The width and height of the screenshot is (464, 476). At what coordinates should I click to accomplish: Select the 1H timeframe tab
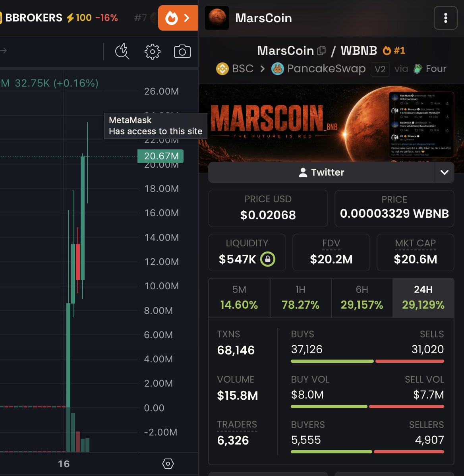[300, 298]
